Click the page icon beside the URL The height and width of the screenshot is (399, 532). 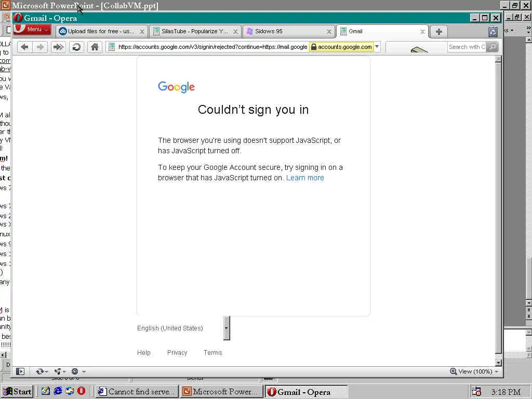112,47
